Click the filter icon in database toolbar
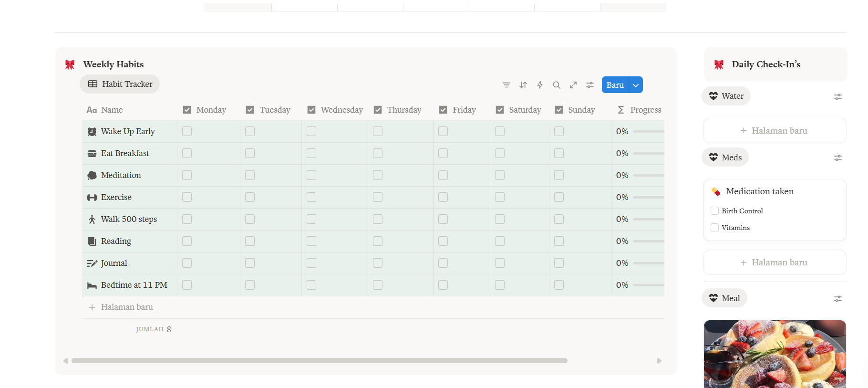868x388 pixels. pos(506,85)
